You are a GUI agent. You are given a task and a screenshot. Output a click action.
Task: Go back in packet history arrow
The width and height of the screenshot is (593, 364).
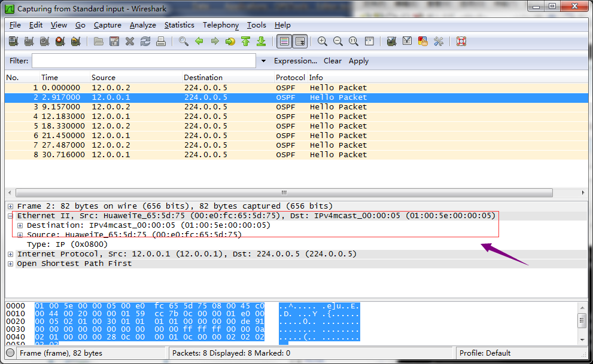tap(199, 41)
